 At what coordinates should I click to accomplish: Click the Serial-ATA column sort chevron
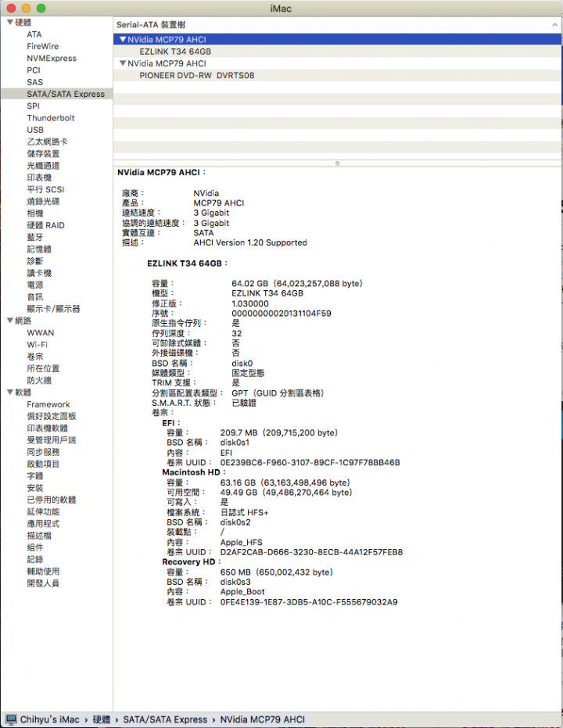554,24
